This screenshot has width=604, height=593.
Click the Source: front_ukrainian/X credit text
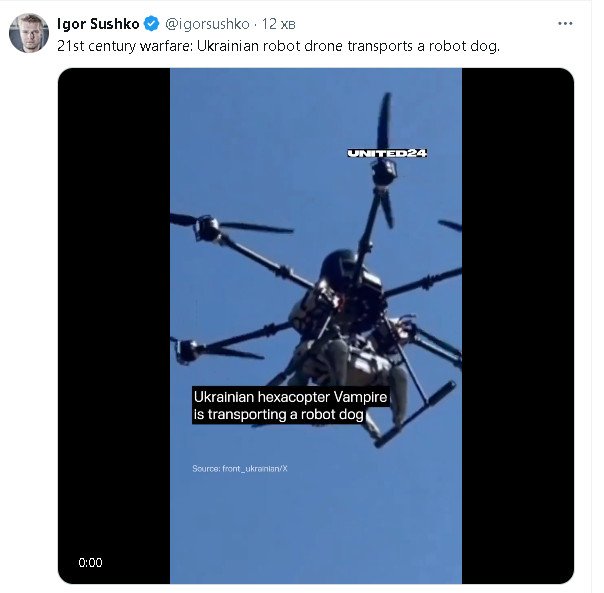point(240,469)
